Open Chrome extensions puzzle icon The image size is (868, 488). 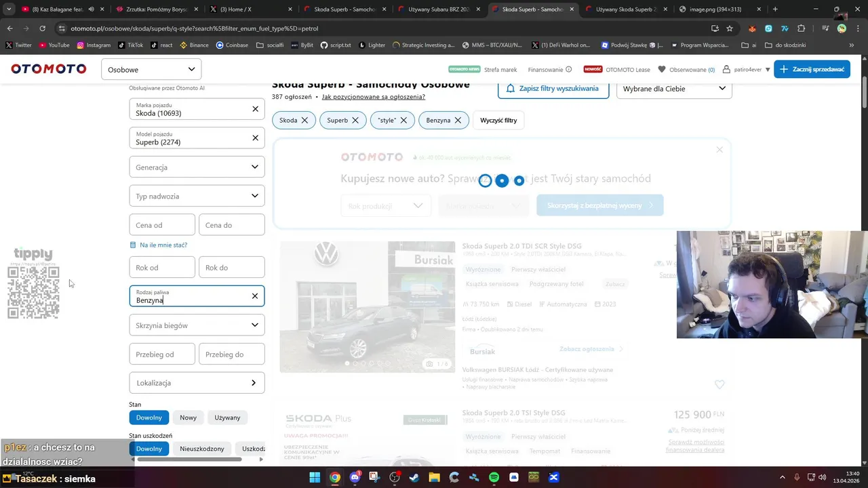(x=801, y=28)
